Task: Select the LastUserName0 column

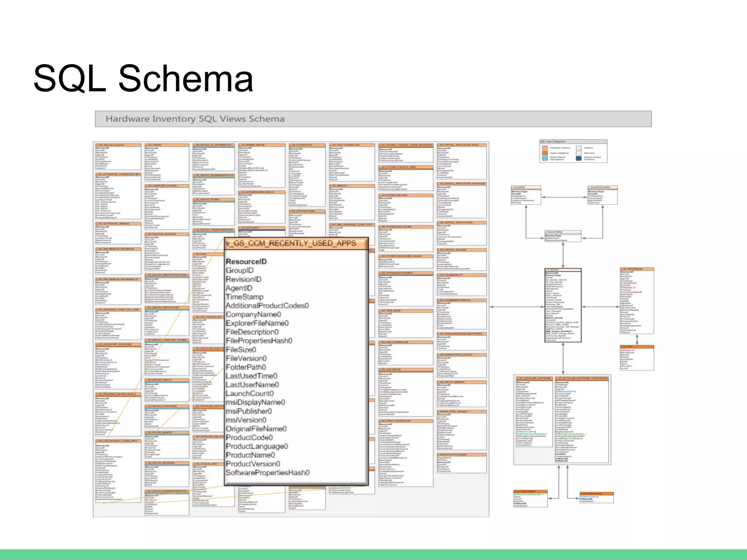Action: click(252, 385)
